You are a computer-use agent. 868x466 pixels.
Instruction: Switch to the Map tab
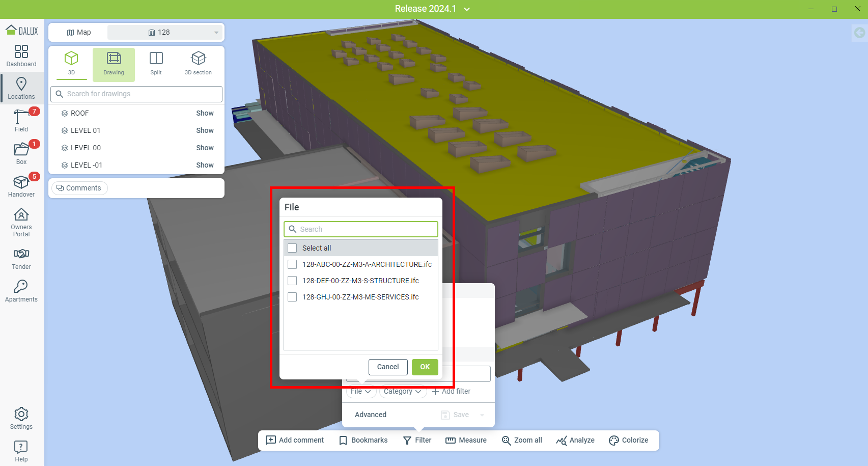pyautogui.click(x=79, y=32)
